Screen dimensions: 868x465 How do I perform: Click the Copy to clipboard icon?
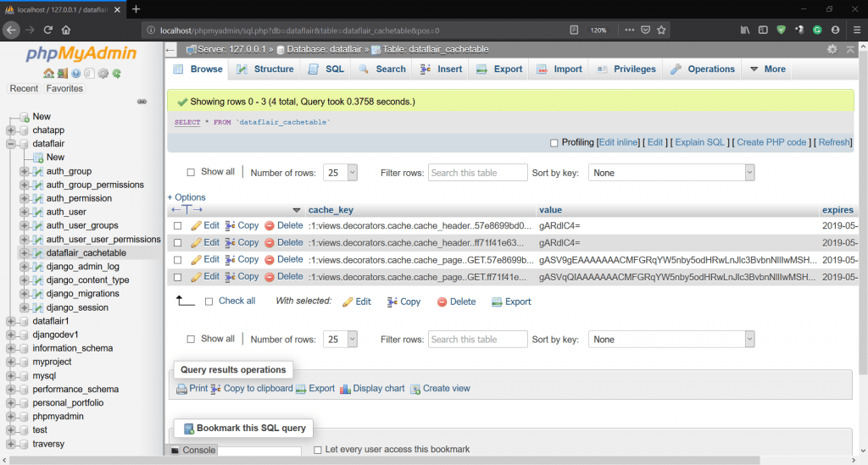click(x=216, y=389)
